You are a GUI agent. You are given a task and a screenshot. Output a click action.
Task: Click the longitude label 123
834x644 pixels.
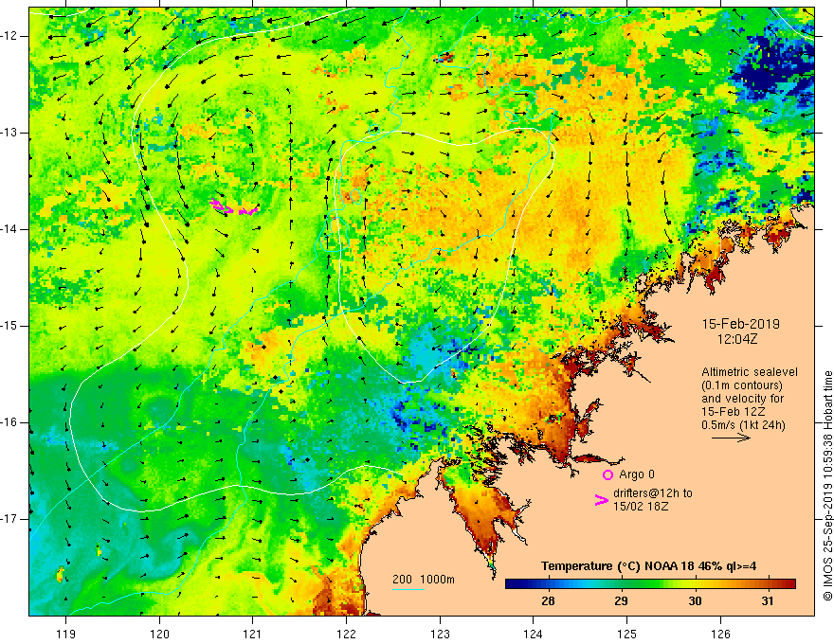click(x=440, y=634)
